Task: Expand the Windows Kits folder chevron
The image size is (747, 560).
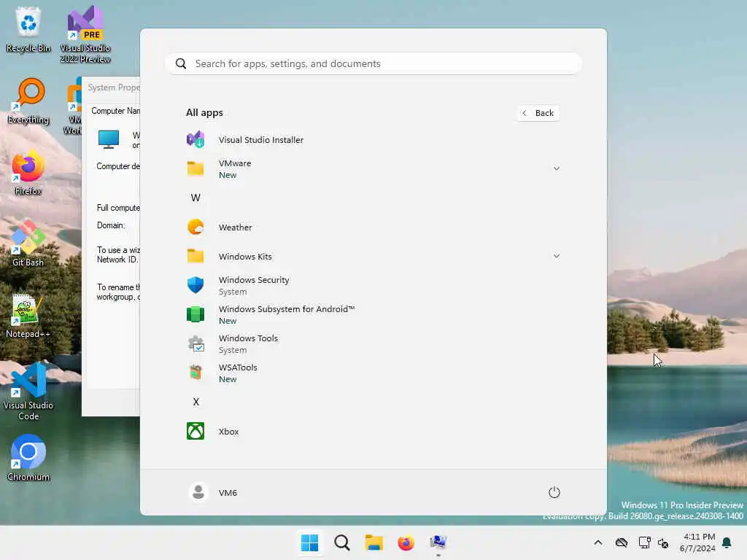Action: [x=556, y=256]
